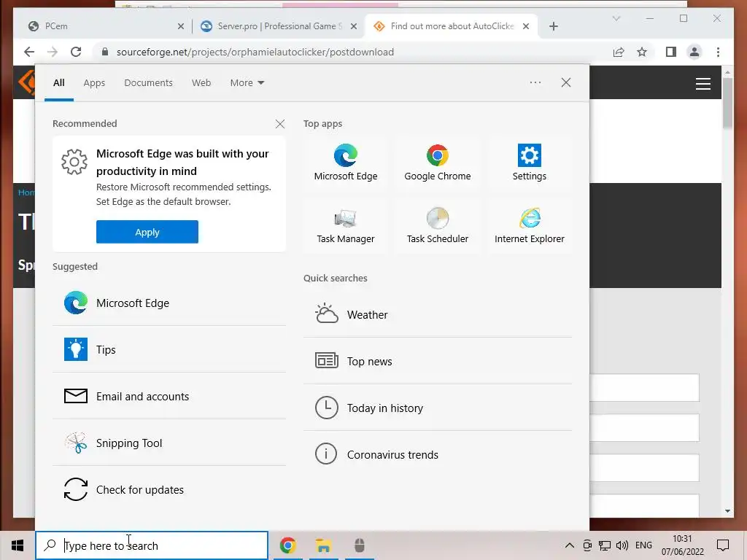Go back in Chrome
The width and height of the screenshot is (747, 560).
[29, 52]
